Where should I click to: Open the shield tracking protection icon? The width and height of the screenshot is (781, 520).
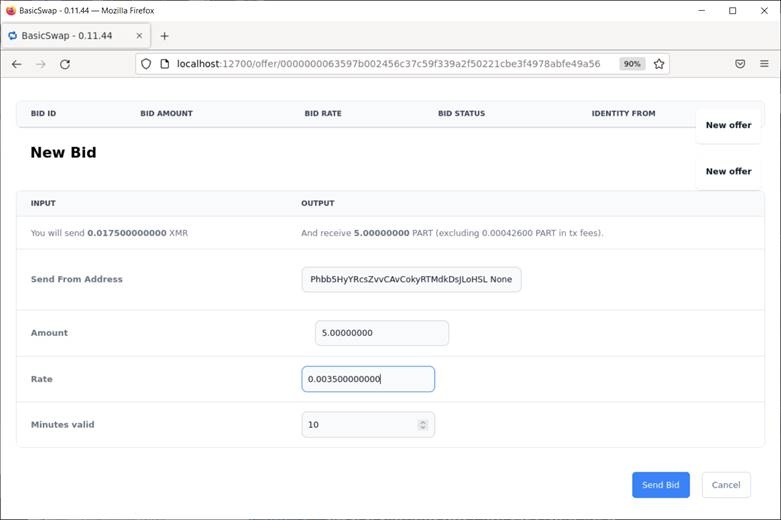pos(146,64)
